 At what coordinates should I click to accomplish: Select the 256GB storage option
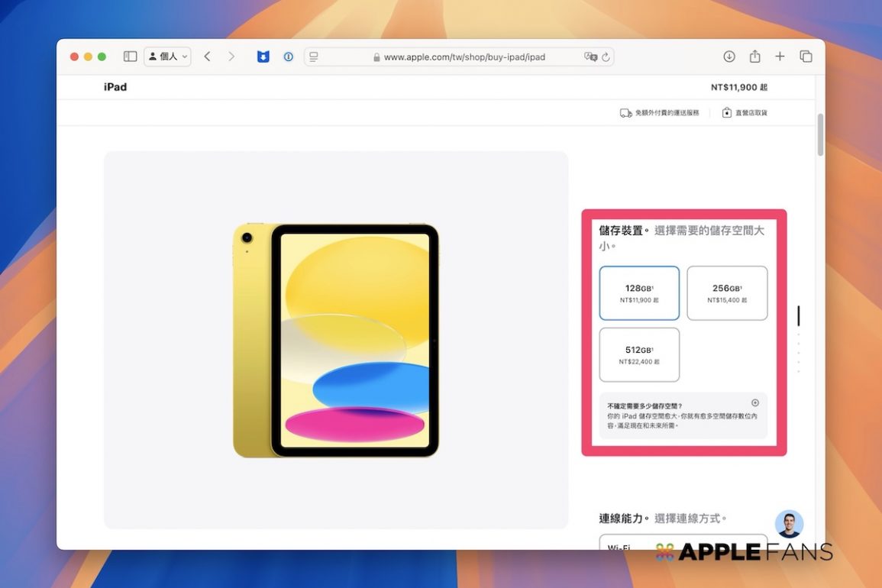727,293
